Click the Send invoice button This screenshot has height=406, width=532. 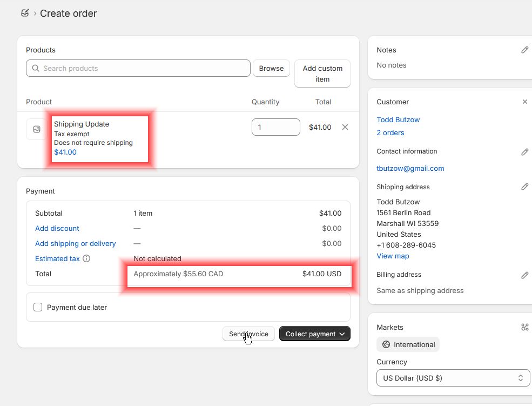(x=248, y=334)
